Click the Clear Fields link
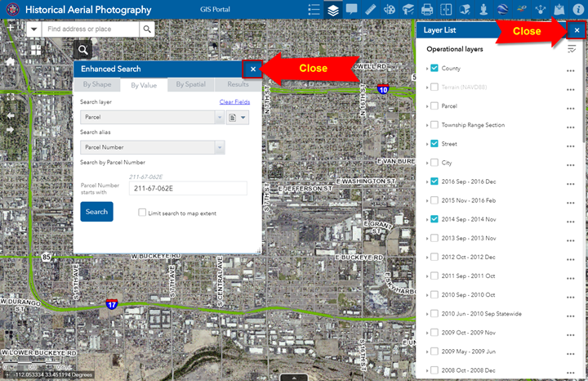The width and height of the screenshot is (588, 381). coord(234,102)
